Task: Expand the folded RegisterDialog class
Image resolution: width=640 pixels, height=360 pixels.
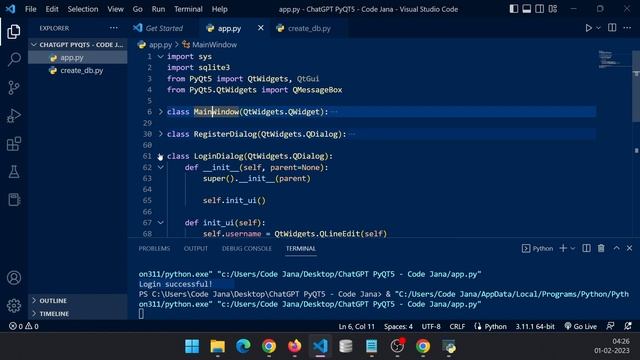Action: point(160,134)
